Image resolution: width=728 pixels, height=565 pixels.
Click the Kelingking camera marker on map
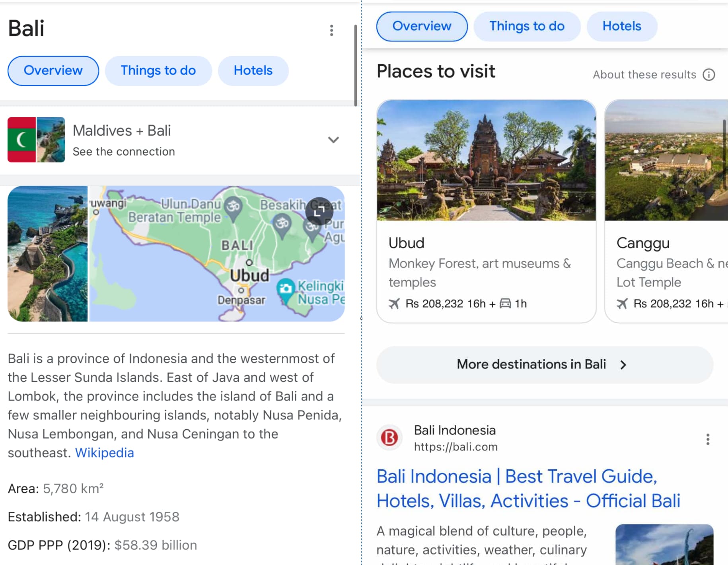(285, 288)
